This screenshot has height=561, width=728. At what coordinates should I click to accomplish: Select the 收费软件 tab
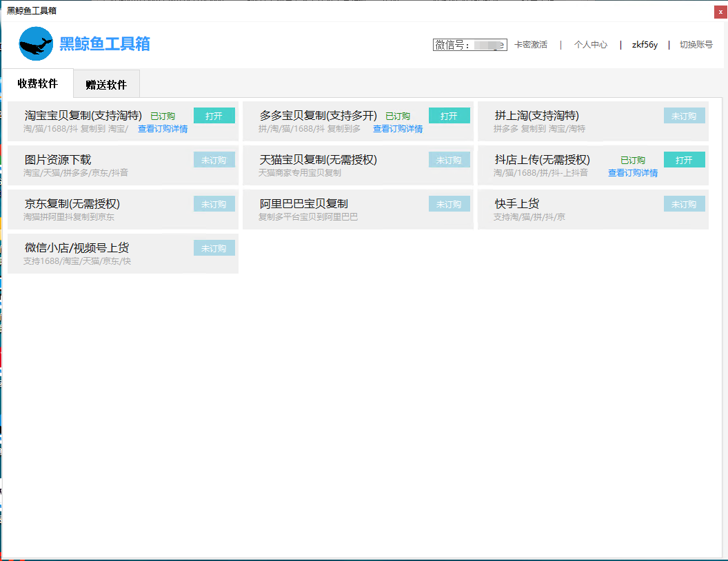[x=37, y=83]
